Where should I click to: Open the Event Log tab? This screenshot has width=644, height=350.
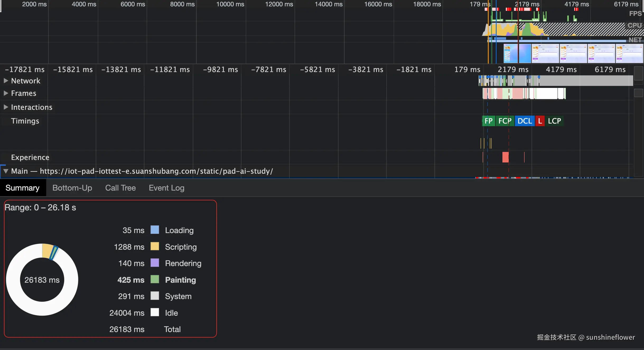[166, 188]
